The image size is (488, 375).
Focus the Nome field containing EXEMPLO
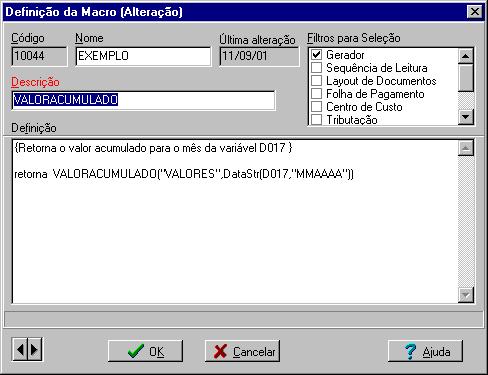click(x=143, y=56)
